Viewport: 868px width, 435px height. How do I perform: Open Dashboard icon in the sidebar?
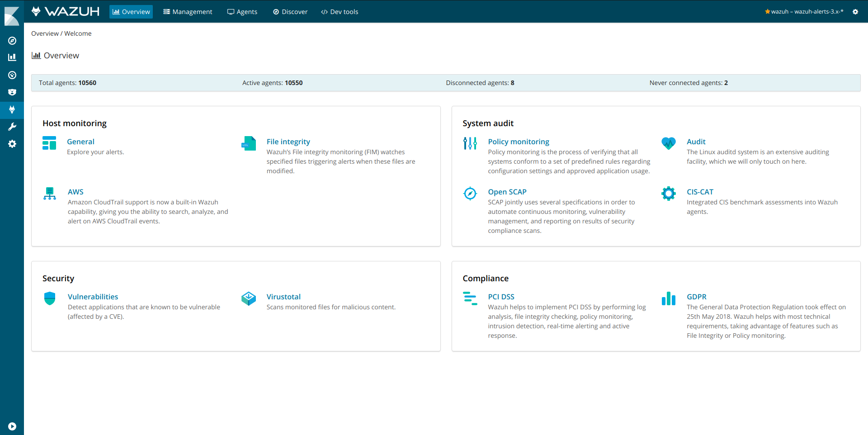pyautogui.click(x=12, y=75)
